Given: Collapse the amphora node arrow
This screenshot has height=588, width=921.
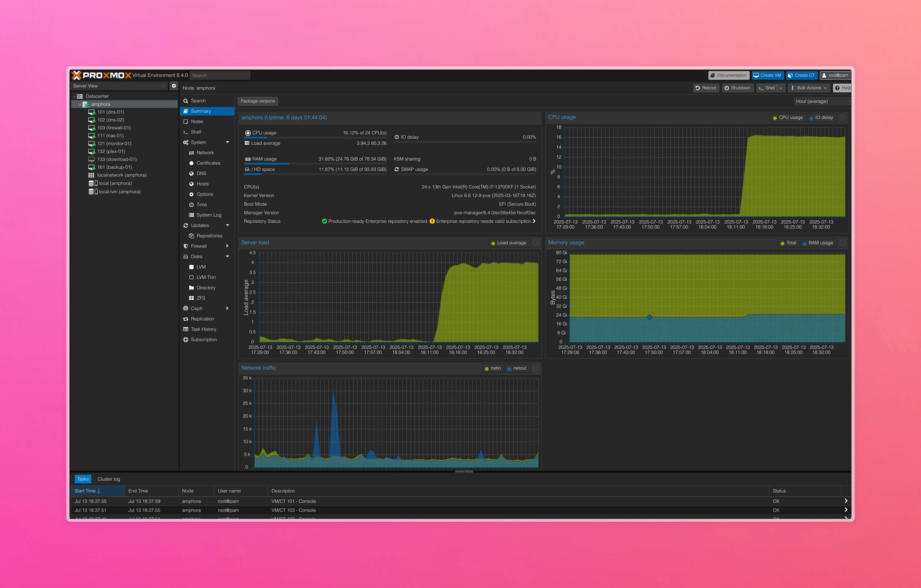Looking at the screenshot, I should 80,104.
